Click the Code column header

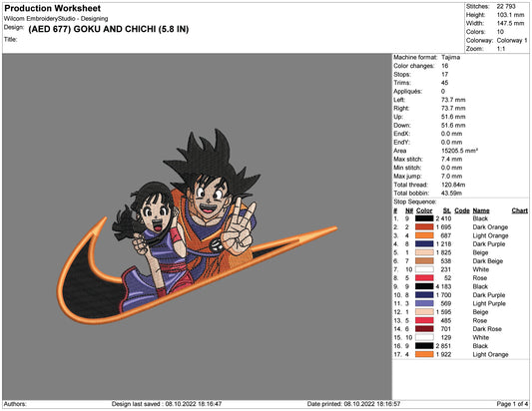coord(462,210)
